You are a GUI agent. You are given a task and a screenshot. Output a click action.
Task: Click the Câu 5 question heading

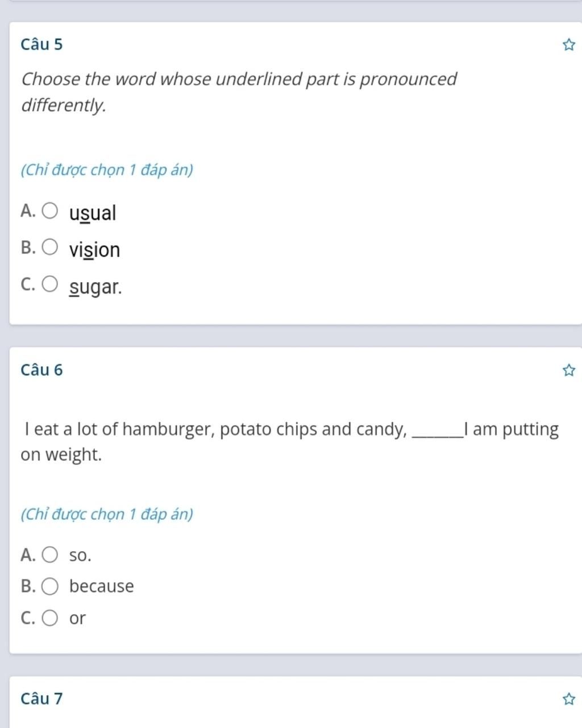(x=41, y=44)
